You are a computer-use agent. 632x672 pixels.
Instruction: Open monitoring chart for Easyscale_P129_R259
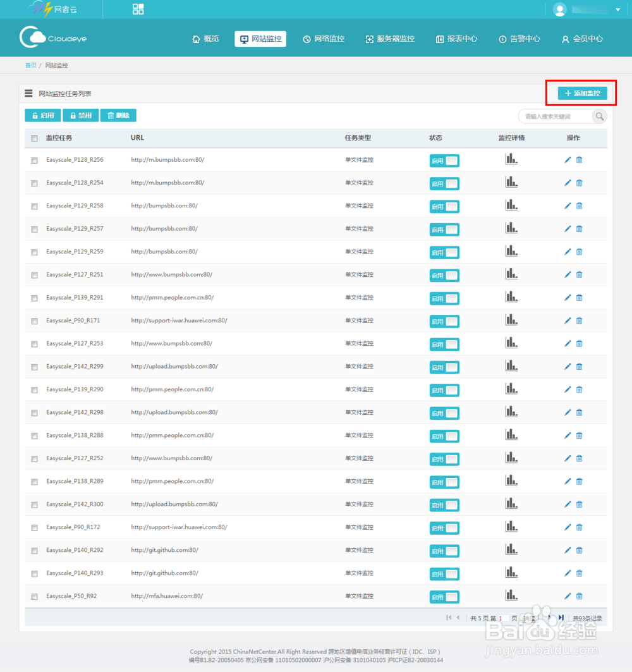click(511, 251)
